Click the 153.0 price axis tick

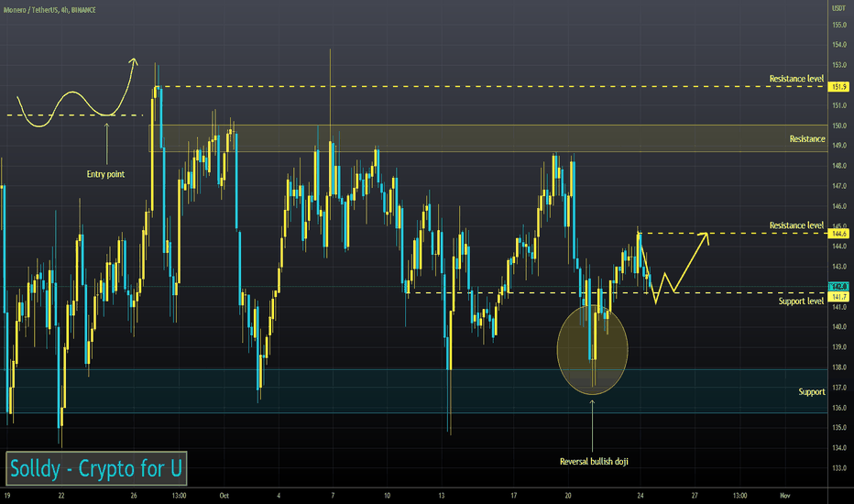tap(839, 65)
